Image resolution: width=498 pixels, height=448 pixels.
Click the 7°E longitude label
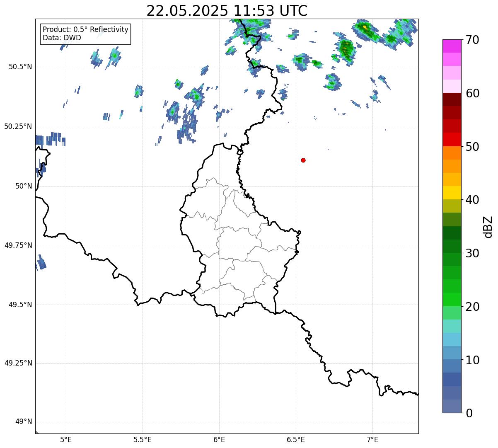[x=372, y=439]
